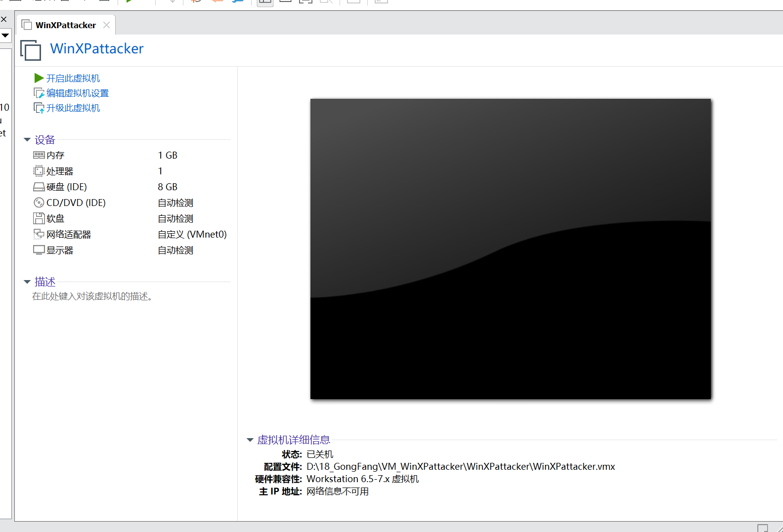This screenshot has height=532, width=783.
Task: Click the hard disk (硬盘 IDE) icon
Action: (x=39, y=187)
